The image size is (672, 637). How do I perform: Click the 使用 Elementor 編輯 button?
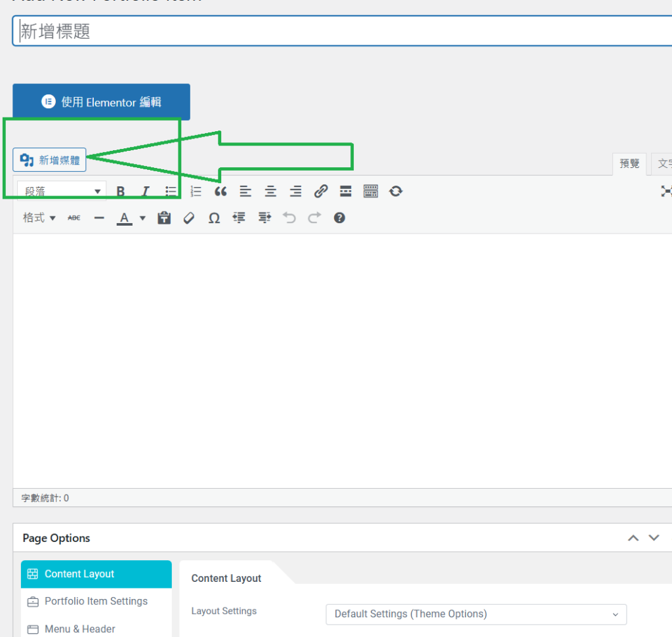point(101,102)
